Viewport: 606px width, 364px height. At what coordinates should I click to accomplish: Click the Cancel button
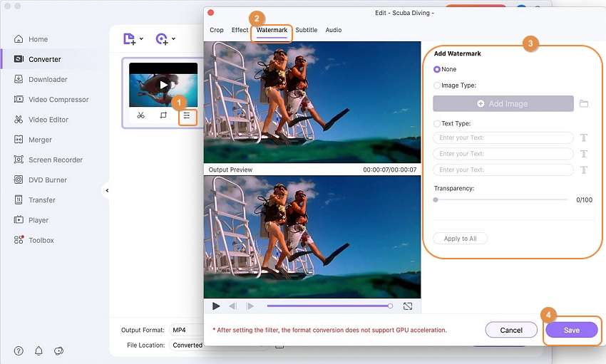point(511,330)
